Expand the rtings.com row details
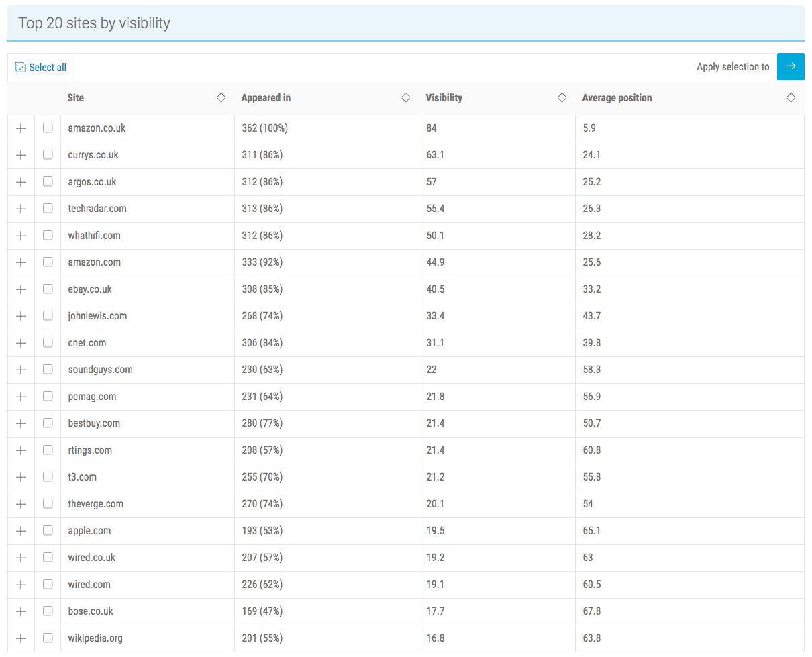 coord(21,450)
